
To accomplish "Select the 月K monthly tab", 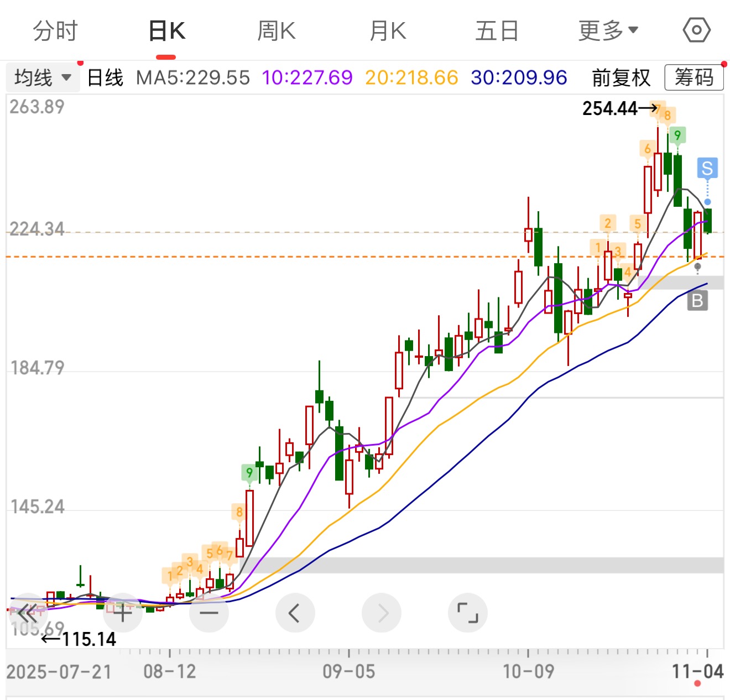I will coord(388,30).
